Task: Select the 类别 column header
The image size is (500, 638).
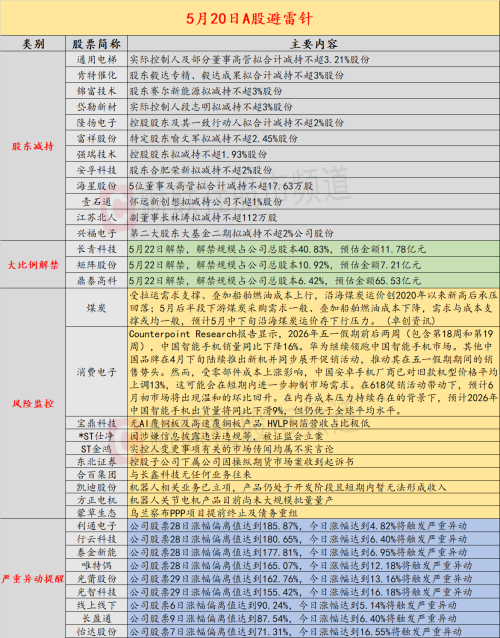Action: point(33,44)
